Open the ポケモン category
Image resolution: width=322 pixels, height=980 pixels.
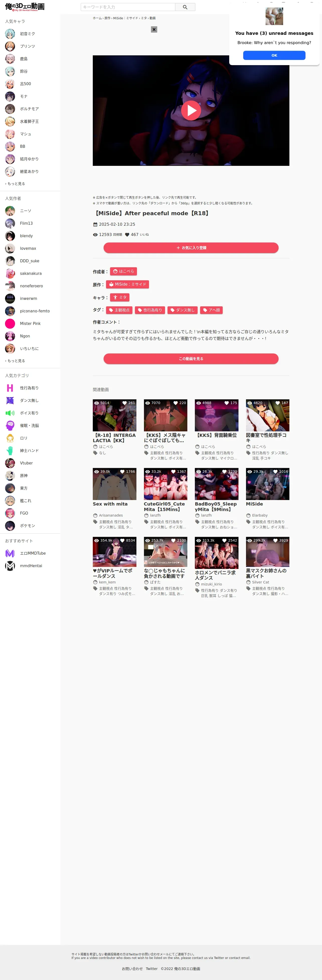click(x=27, y=526)
